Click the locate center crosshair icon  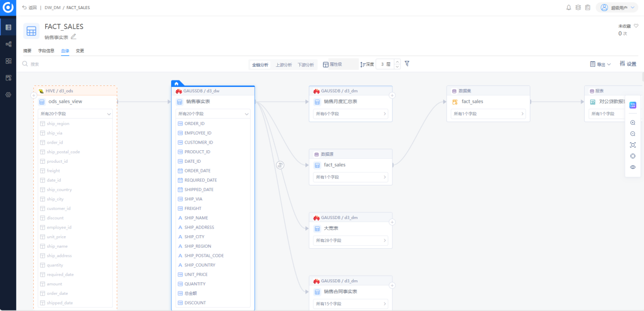pyautogui.click(x=633, y=156)
